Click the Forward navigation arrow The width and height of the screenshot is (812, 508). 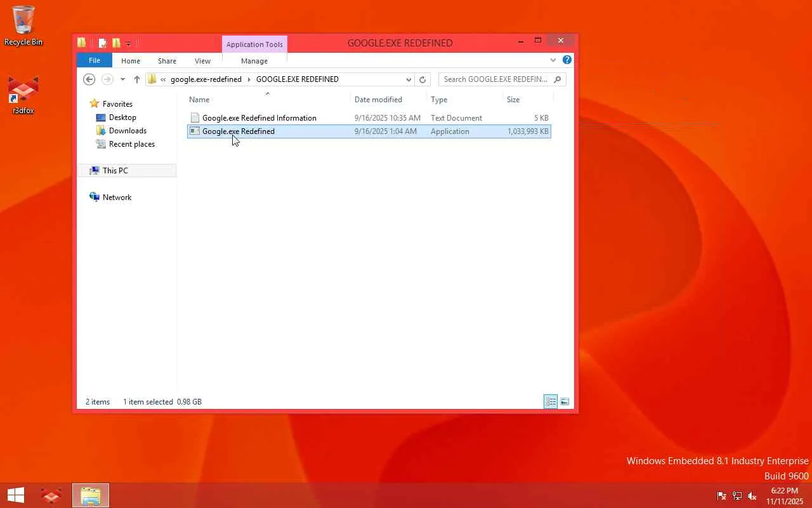point(108,79)
